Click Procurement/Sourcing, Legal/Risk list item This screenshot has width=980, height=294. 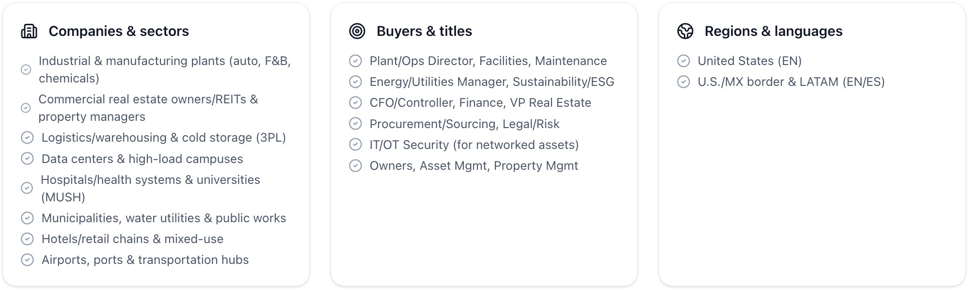[464, 124]
